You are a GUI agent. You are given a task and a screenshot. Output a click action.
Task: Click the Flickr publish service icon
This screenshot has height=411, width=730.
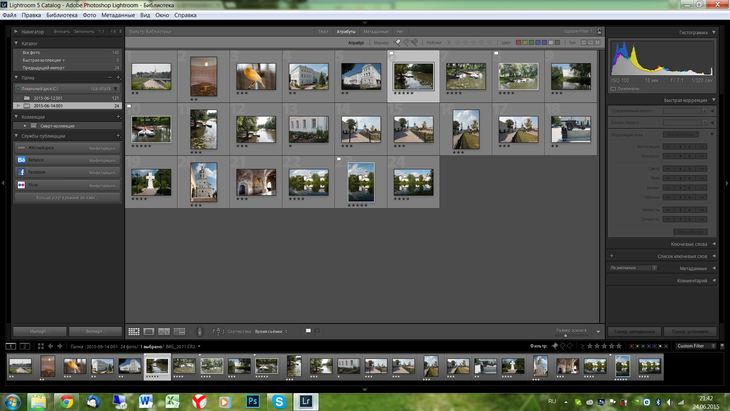(21, 185)
